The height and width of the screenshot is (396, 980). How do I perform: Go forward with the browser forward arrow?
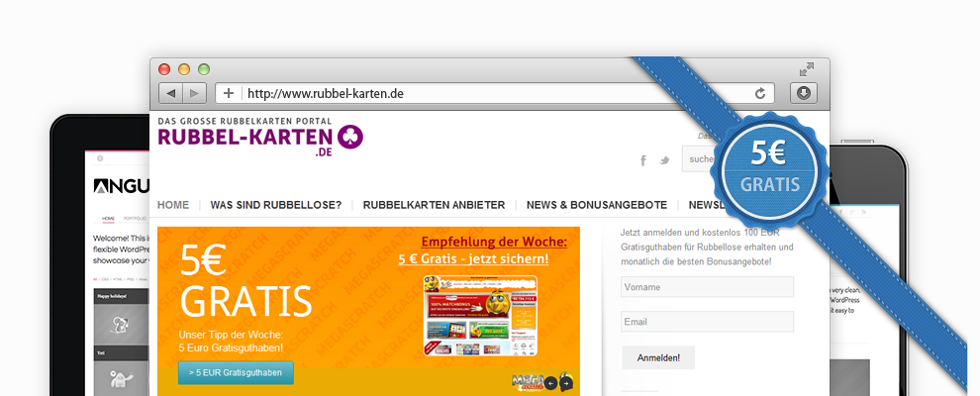[194, 94]
